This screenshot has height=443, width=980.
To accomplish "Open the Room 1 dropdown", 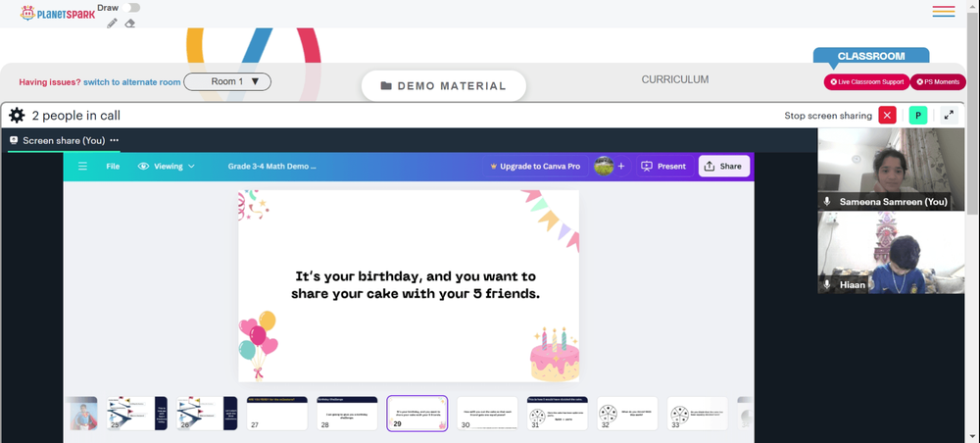I will [227, 81].
